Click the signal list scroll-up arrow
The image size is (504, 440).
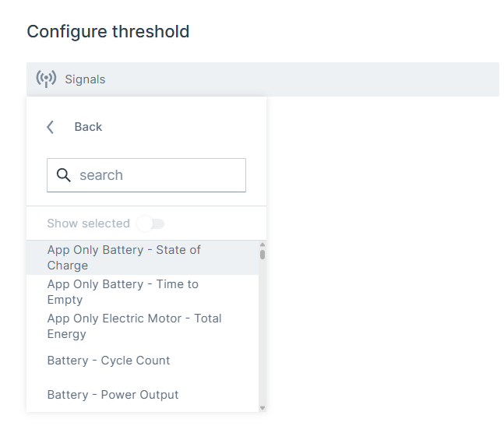[x=263, y=245]
